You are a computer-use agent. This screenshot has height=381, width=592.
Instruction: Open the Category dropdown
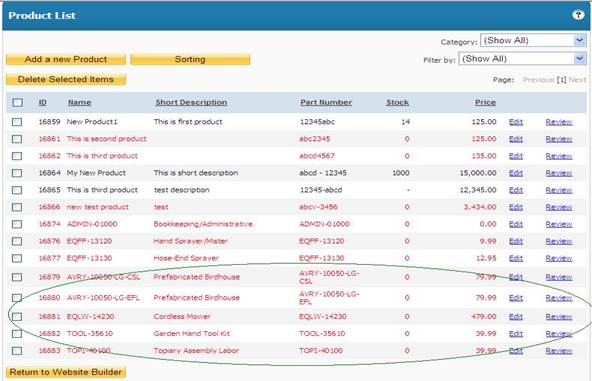pyautogui.click(x=533, y=40)
